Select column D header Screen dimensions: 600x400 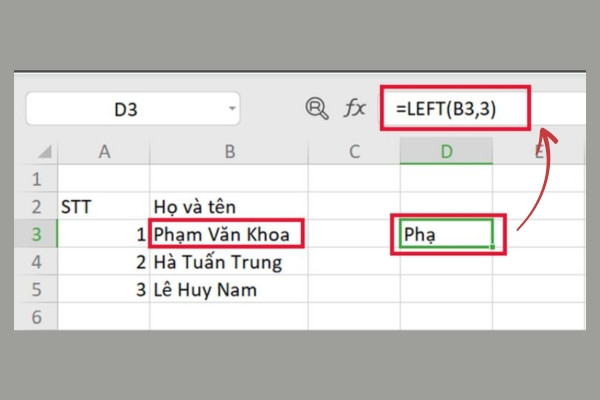[447, 152]
